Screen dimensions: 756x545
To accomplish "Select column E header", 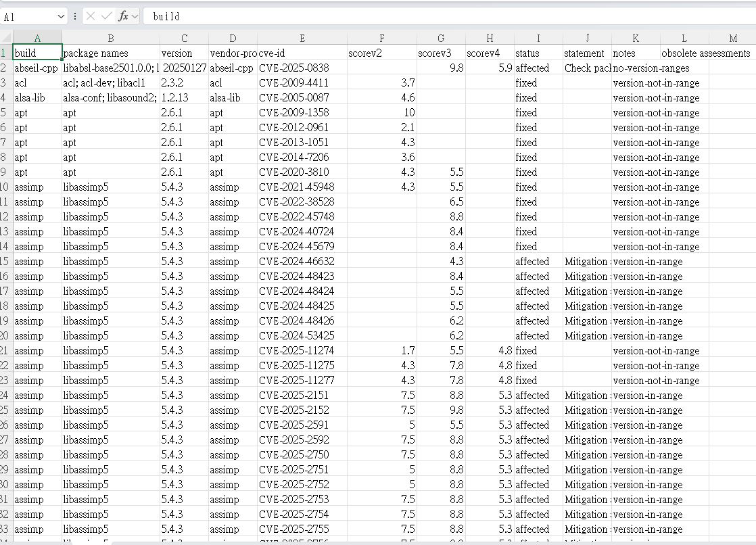I will [302, 39].
